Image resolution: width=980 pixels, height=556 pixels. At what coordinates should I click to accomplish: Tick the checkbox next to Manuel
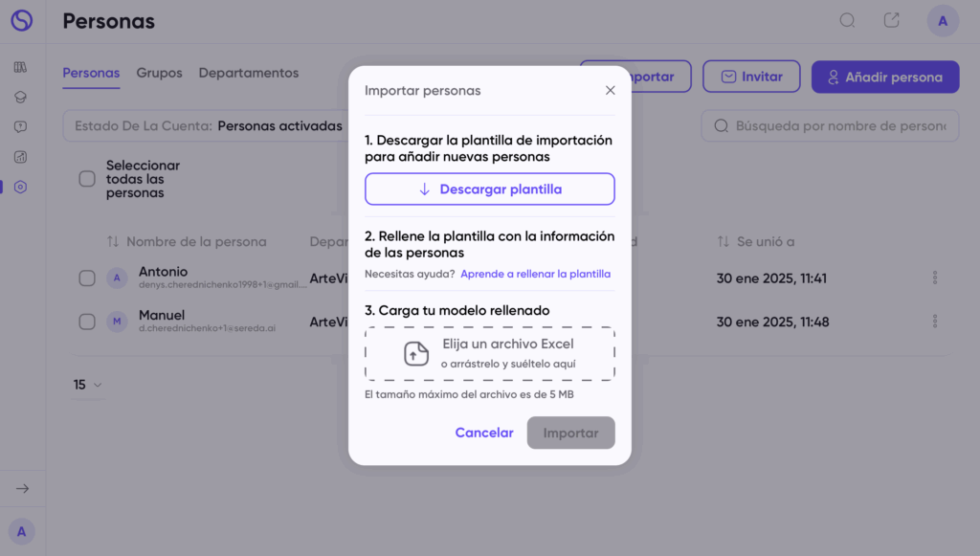[87, 322]
